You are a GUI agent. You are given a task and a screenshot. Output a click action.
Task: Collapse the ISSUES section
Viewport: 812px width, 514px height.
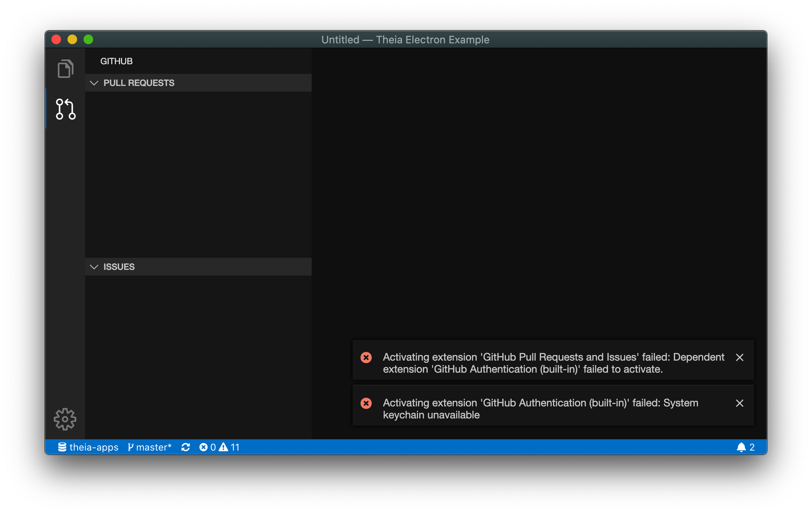pos(94,267)
